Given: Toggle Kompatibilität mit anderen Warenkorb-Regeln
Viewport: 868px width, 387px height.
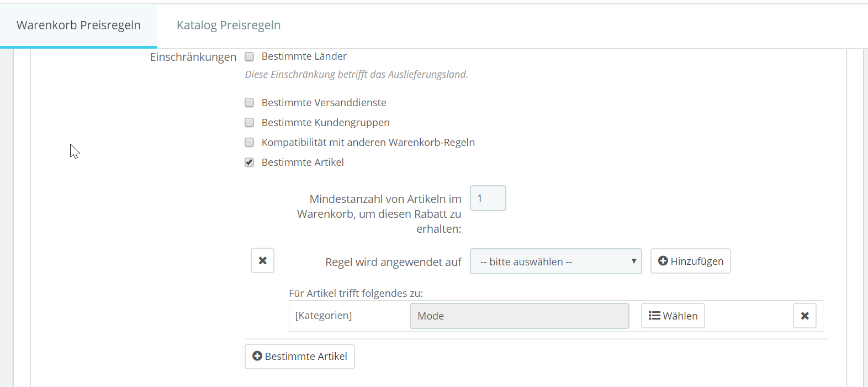Looking at the screenshot, I should point(250,143).
